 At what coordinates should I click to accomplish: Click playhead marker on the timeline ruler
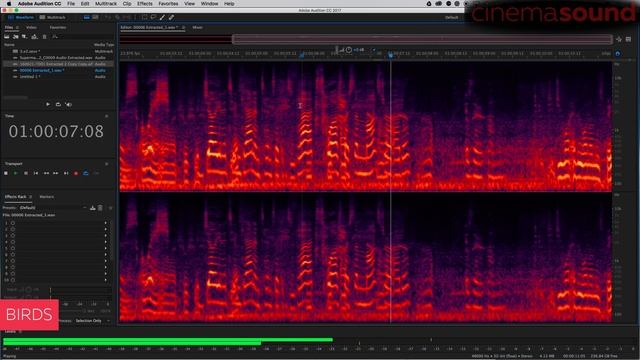click(x=390, y=54)
